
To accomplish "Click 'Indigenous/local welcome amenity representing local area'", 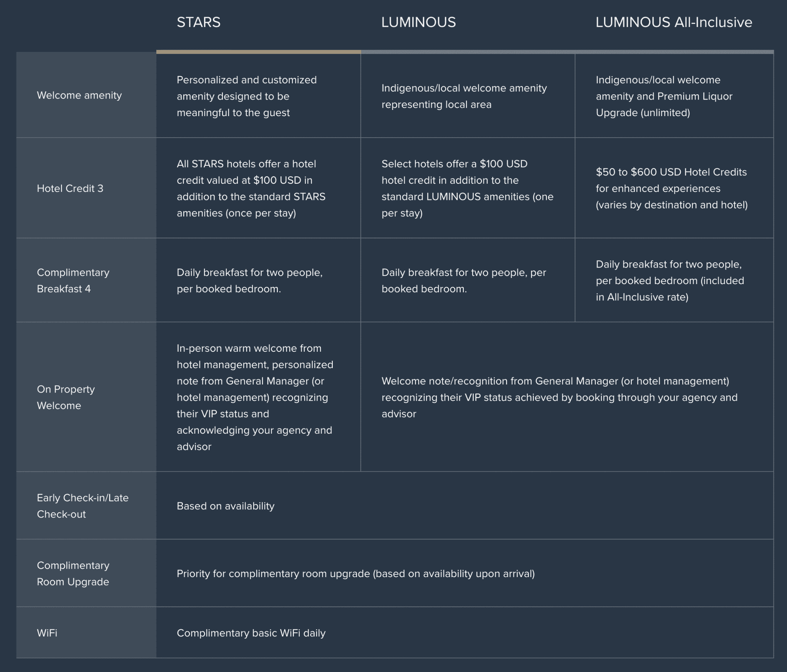I will click(x=464, y=96).
